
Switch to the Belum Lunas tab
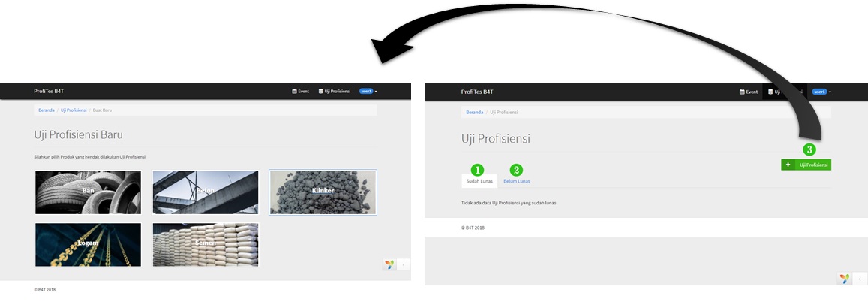[517, 181]
